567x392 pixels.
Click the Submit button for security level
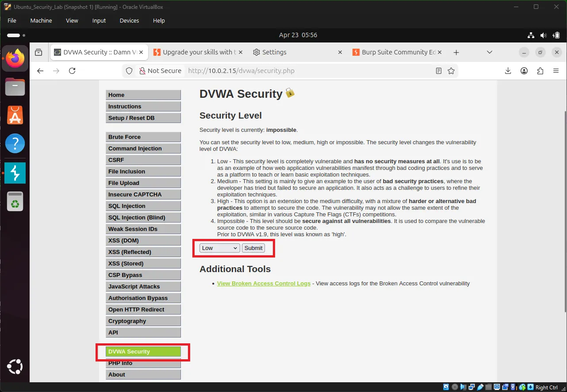point(253,248)
